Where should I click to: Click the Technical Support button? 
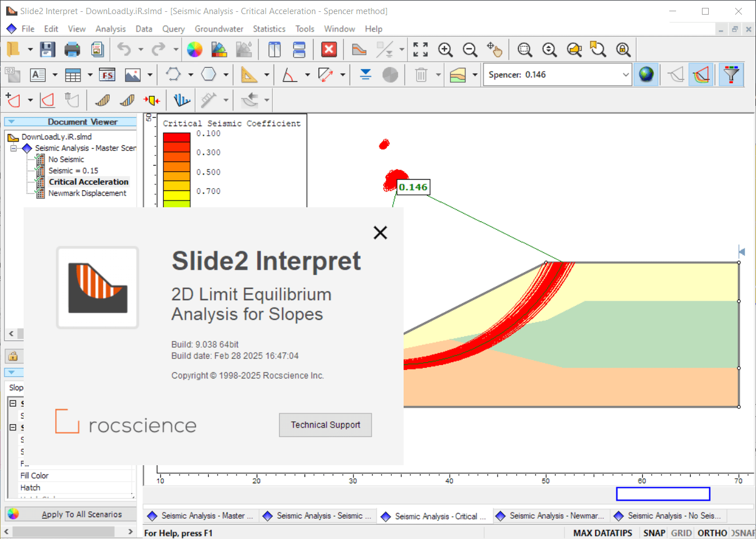tap(325, 425)
